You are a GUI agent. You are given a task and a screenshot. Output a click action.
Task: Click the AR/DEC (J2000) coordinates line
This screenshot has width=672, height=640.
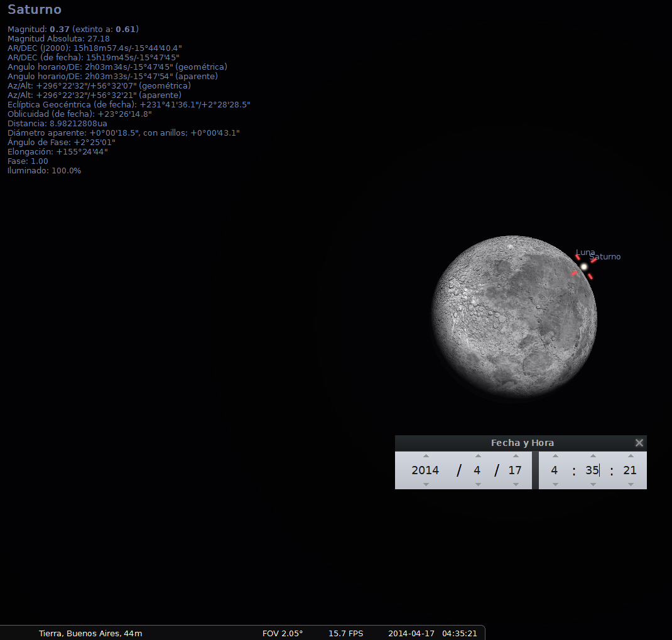click(95, 48)
